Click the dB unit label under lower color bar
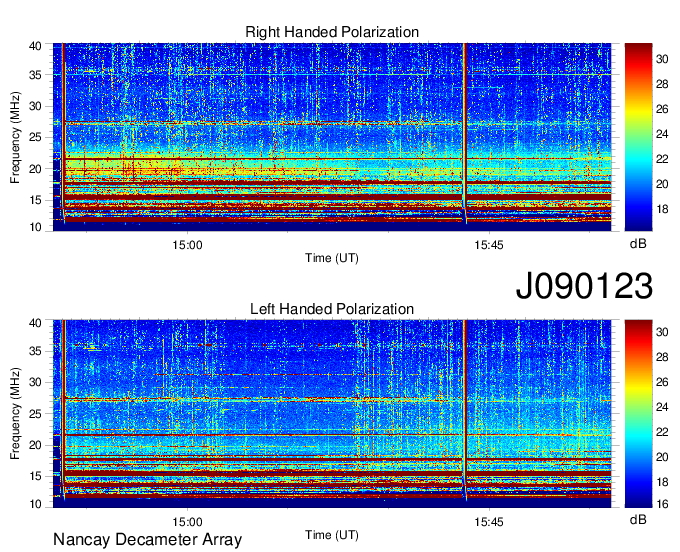 tap(638, 520)
